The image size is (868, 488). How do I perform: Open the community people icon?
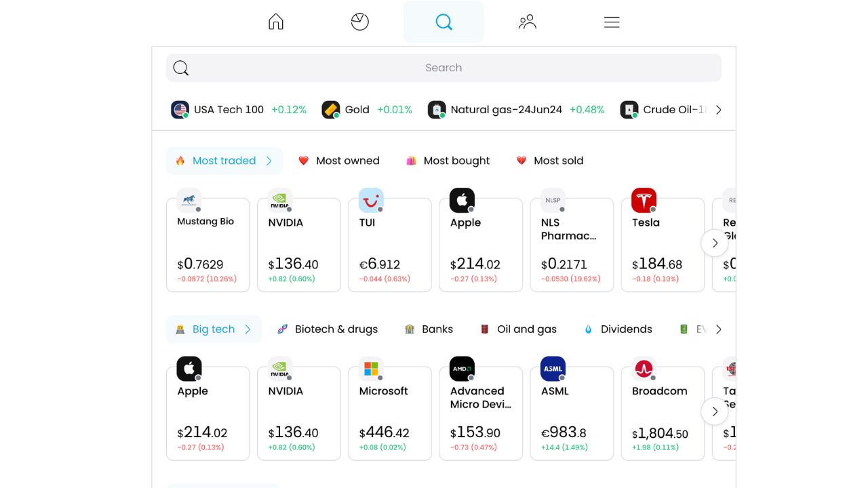(528, 22)
